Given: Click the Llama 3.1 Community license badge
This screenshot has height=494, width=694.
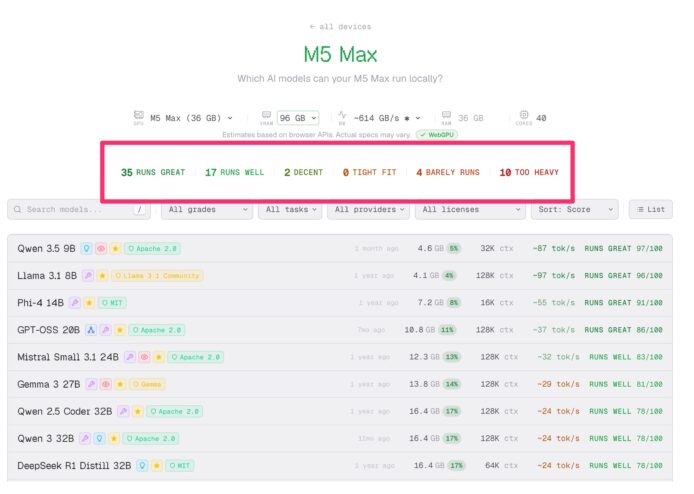Looking at the screenshot, I should coord(157,276).
